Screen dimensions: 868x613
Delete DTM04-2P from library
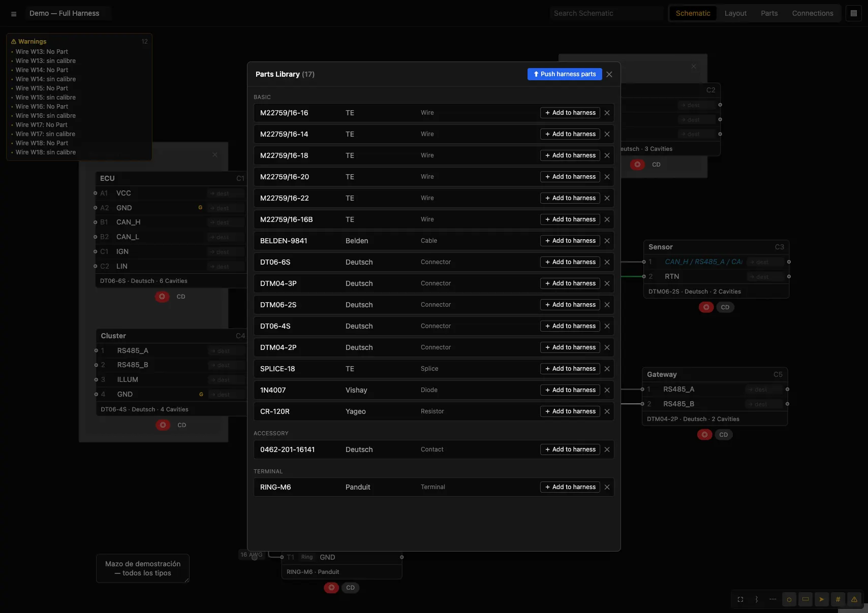[x=607, y=347]
